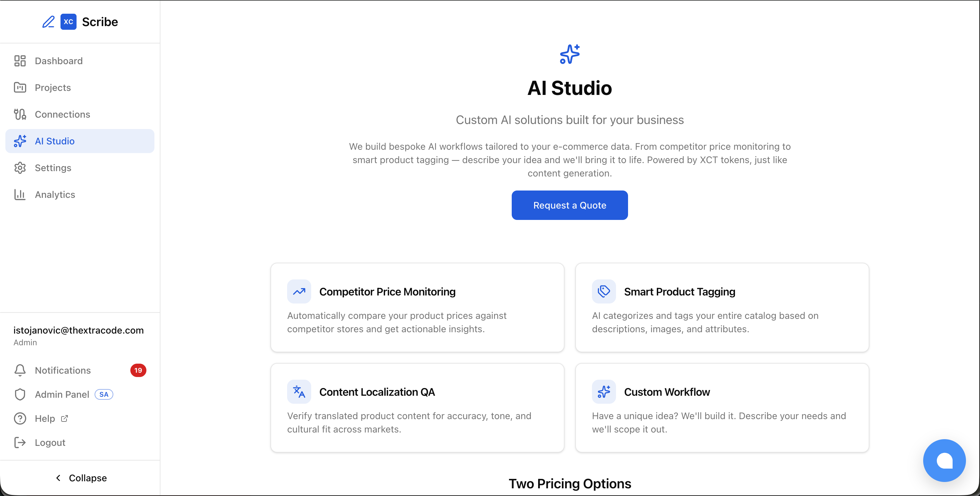Open the chat support bubble
The image size is (980, 496).
click(x=944, y=460)
